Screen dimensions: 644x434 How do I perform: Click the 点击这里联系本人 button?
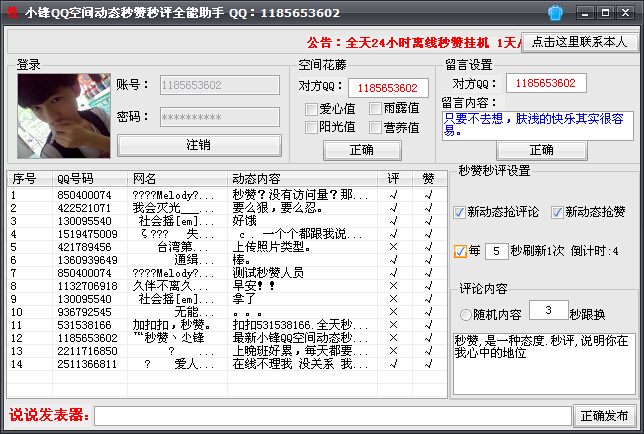tap(580, 42)
